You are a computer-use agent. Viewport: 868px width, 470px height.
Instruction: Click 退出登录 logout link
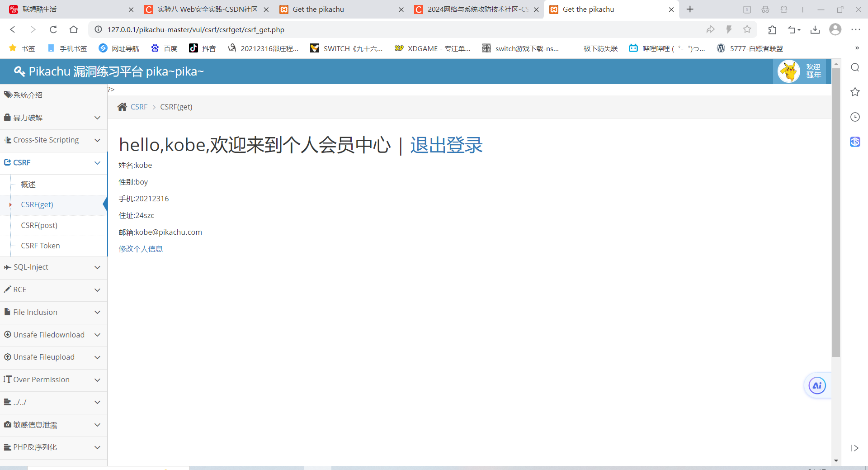click(x=446, y=145)
